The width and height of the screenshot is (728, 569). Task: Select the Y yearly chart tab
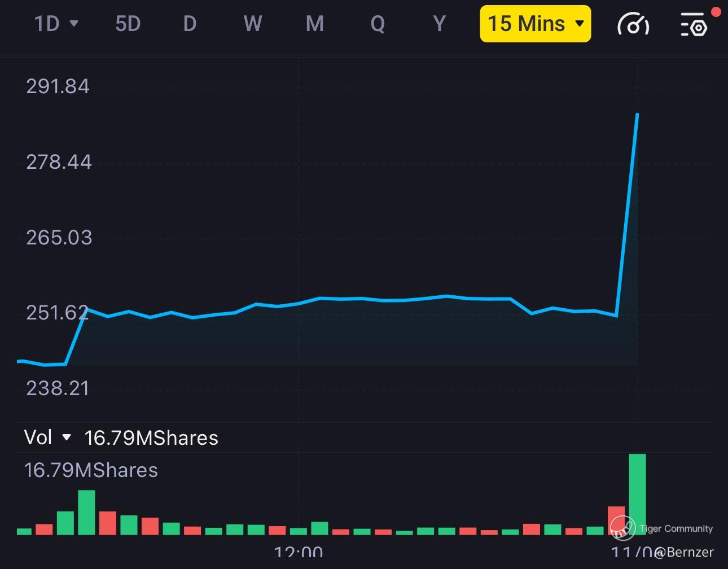click(x=439, y=24)
